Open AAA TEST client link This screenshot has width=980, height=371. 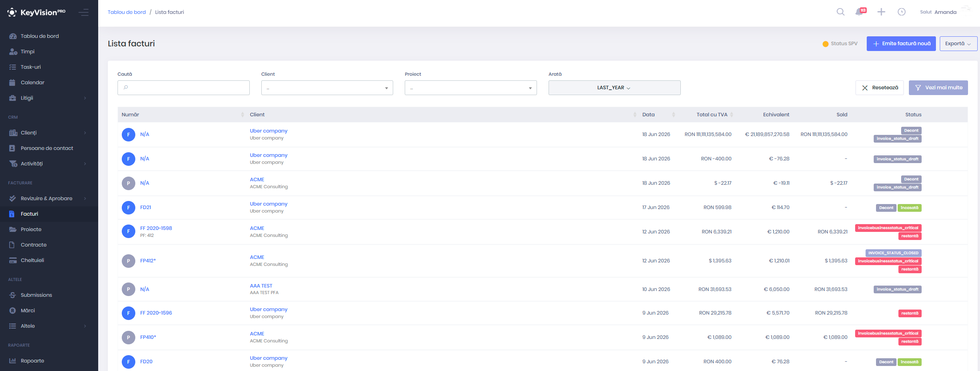click(261, 286)
